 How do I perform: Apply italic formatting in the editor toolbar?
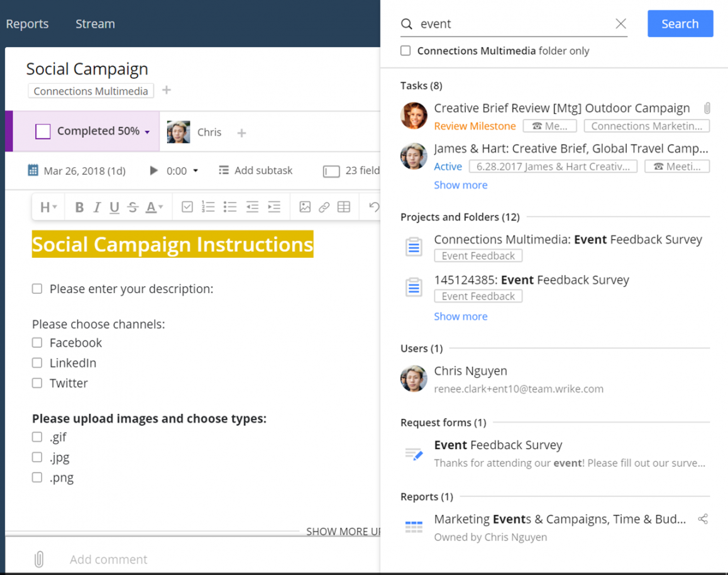97,207
